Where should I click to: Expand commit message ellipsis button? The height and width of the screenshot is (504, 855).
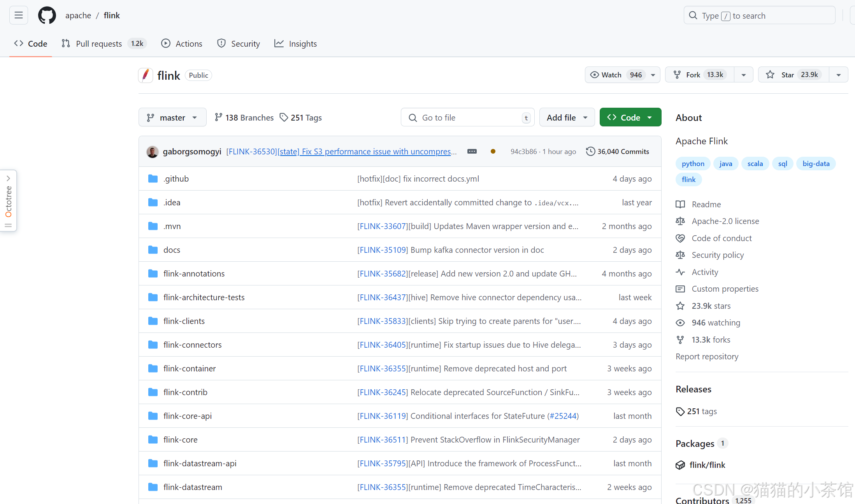coord(472,151)
